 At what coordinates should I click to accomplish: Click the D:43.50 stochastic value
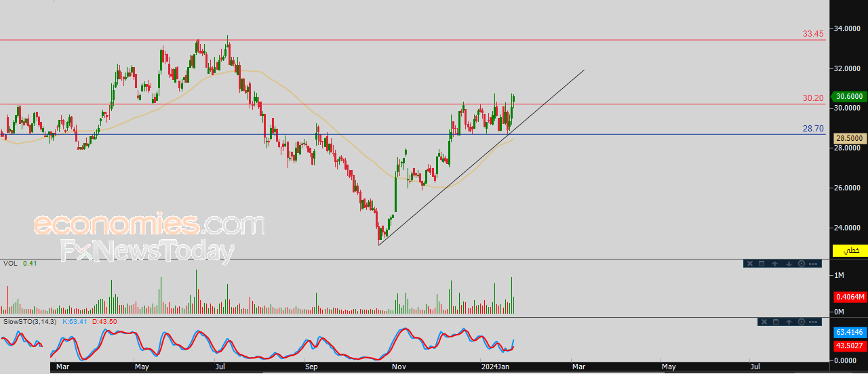point(104,321)
